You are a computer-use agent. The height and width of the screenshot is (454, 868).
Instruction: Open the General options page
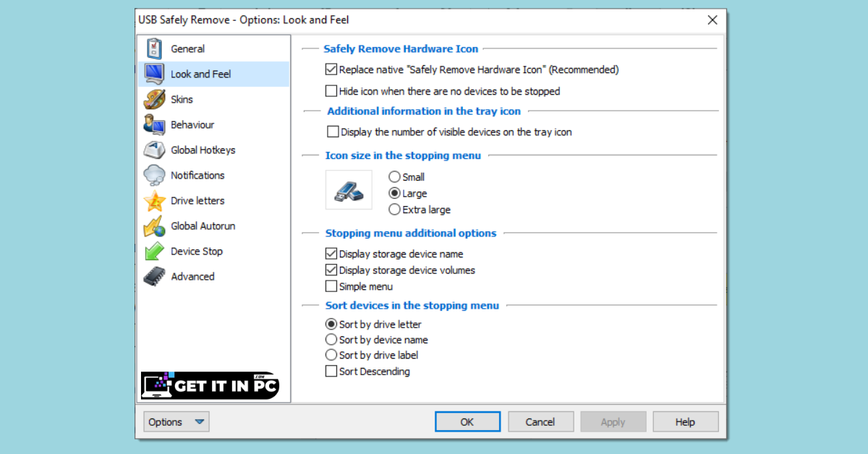click(x=213, y=49)
